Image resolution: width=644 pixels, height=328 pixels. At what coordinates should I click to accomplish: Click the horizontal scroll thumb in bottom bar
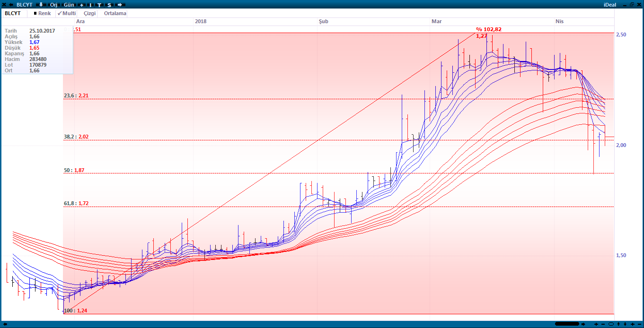point(567,324)
